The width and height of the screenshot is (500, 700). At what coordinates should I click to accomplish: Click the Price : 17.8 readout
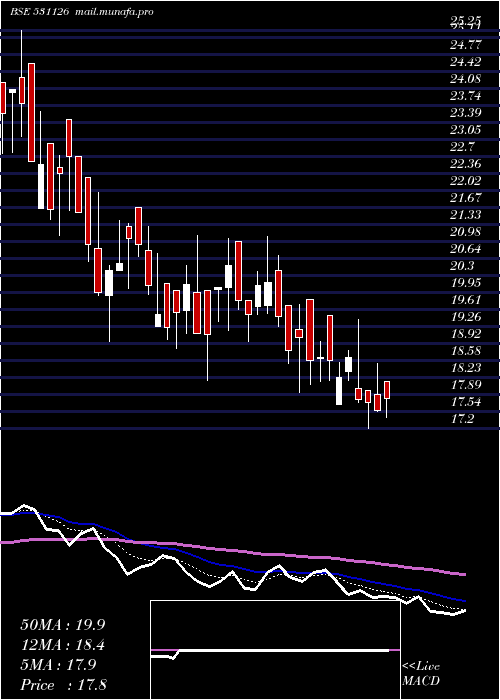[x=63, y=685]
